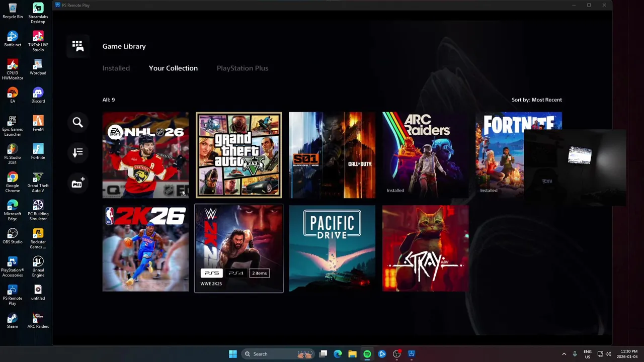Open the search icon in Game Library
644x362 pixels.
[x=77, y=122]
